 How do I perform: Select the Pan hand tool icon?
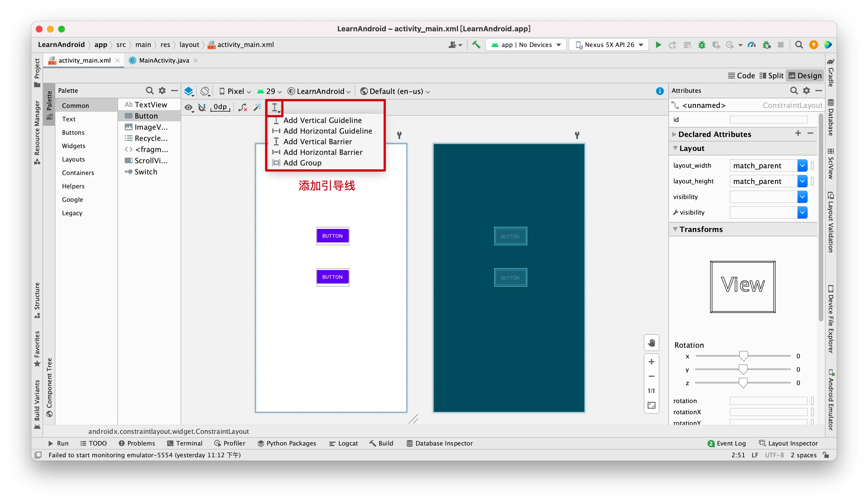pos(651,343)
